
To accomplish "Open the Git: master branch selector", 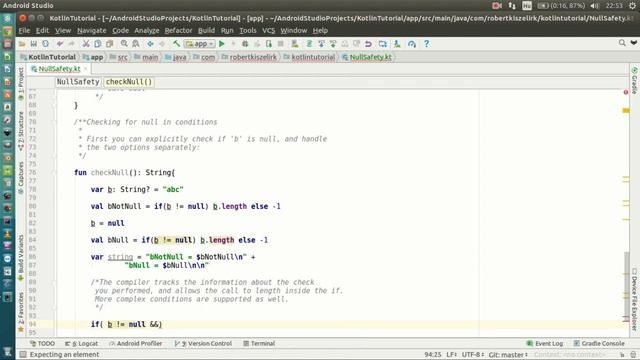I will click(508, 355).
